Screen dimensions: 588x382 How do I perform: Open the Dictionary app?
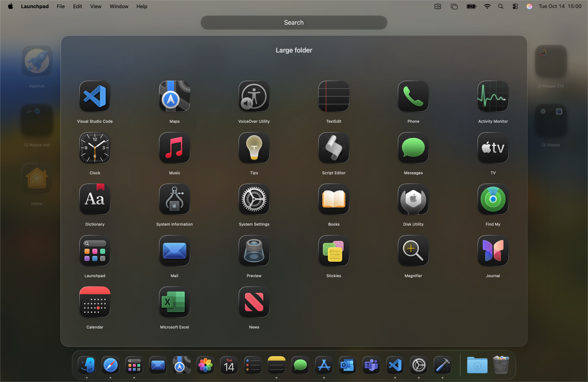pyautogui.click(x=95, y=199)
